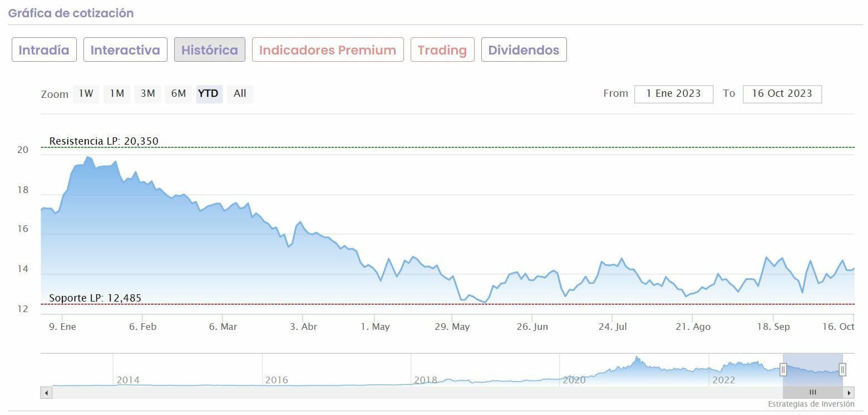Edit the To date field
The width and height of the screenshot is (868, 415).
tap(782, 93)
